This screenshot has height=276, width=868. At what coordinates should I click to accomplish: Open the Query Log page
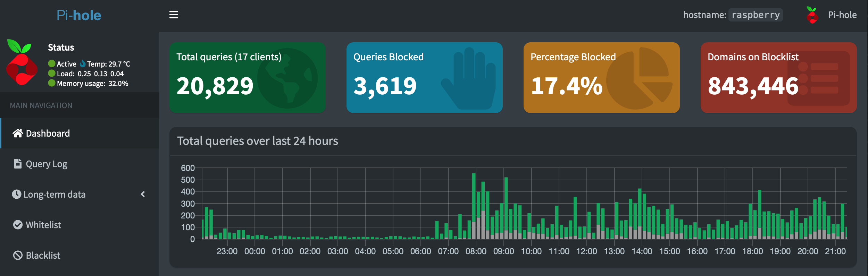tap(80, 164)
